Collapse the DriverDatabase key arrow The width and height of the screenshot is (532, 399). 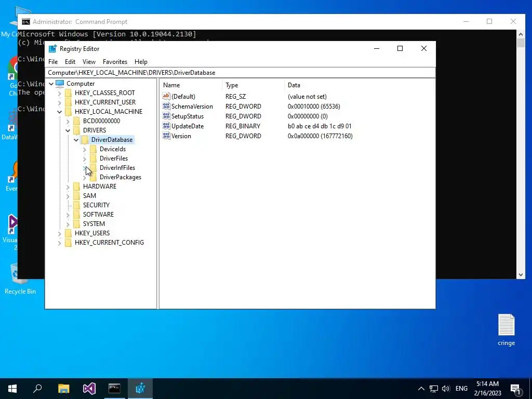pos(76,140)
